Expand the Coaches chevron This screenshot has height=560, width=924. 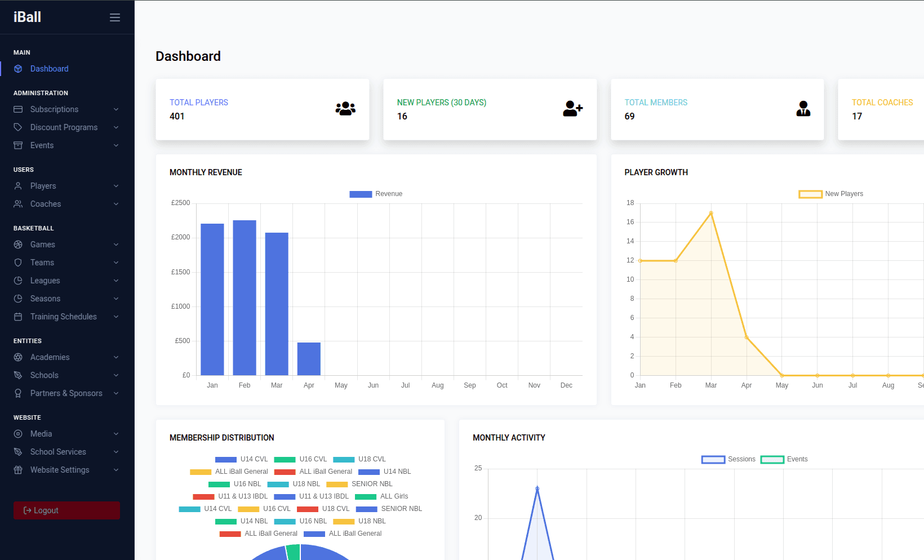(116, 204)
